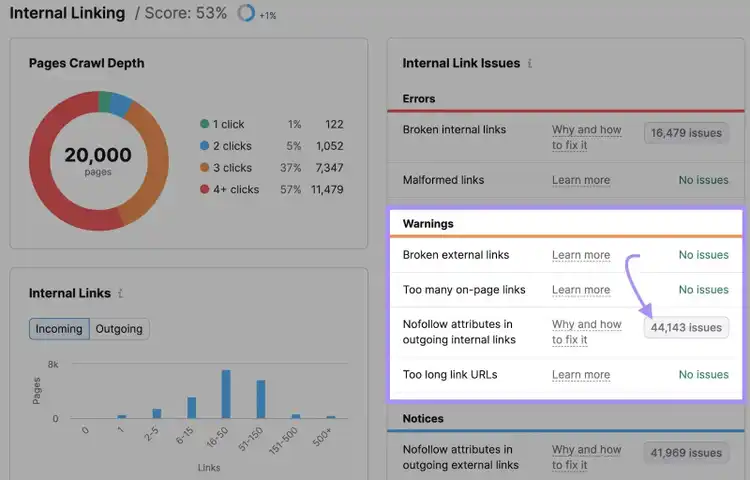Open the 41,969 issues external nofollow button
The height and width of the screenshot is (480, 750).
coord(686,453)
